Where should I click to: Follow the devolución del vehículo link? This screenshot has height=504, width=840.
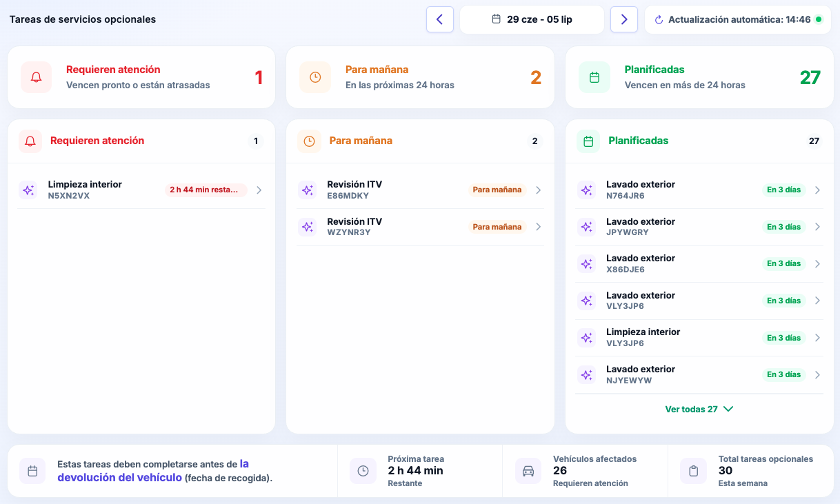153,471
